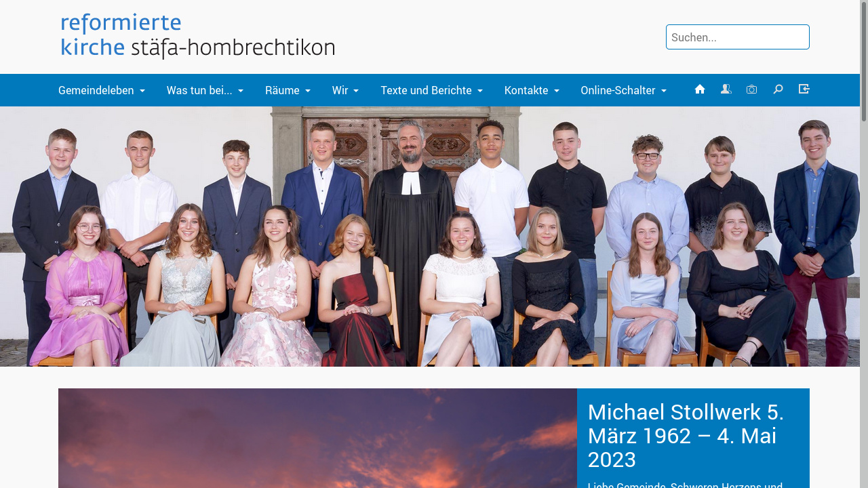Click the login arrow icon in navbar
Image resolution: width=868 pixels, height=488 pixels.
[x=804, y=89]
